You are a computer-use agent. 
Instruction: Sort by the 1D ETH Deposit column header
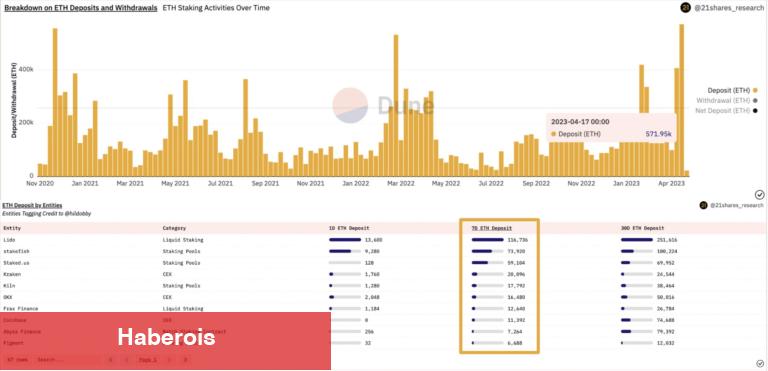349,228
